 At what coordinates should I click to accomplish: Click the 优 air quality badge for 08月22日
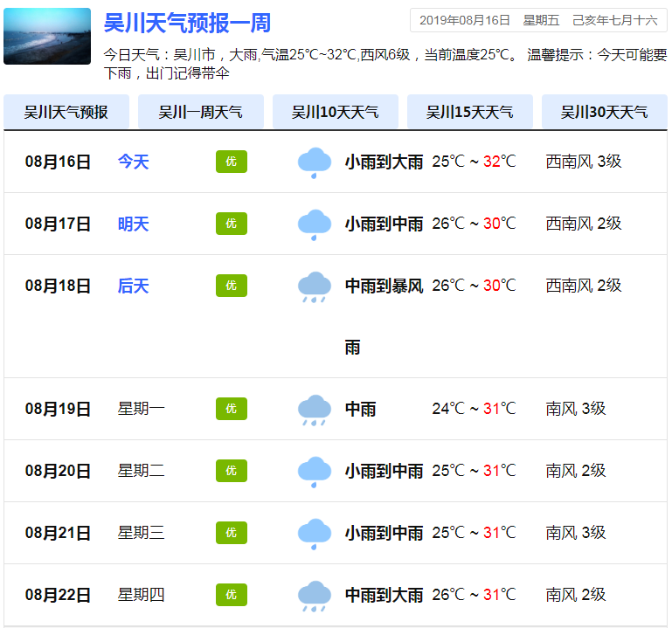(x=232, y=595)
